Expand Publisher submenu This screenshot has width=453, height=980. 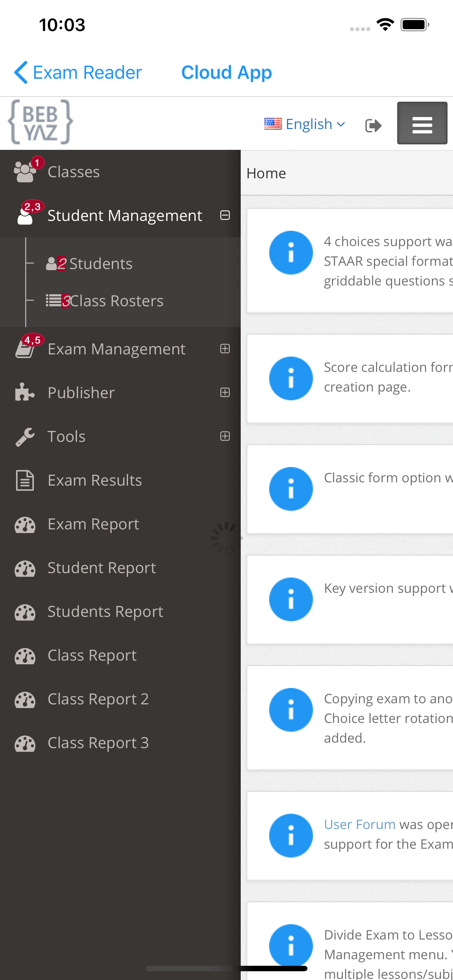point(225,392)
